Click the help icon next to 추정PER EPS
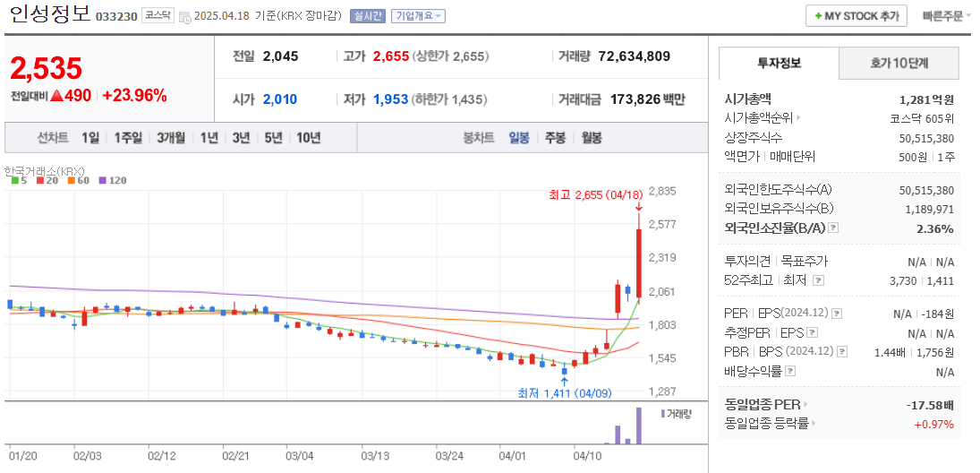The width and height of the screenshot is (980, 473). (814, 332)
